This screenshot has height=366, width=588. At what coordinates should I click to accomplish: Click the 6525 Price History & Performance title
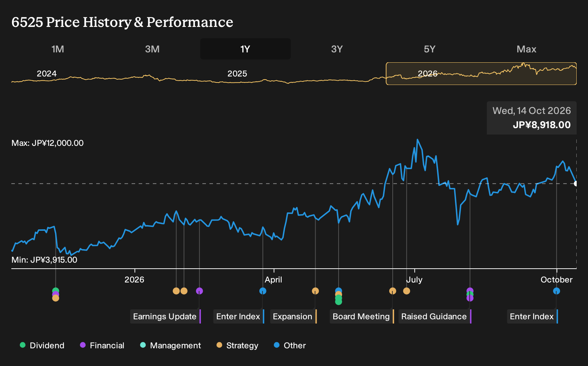click(122, 22)
